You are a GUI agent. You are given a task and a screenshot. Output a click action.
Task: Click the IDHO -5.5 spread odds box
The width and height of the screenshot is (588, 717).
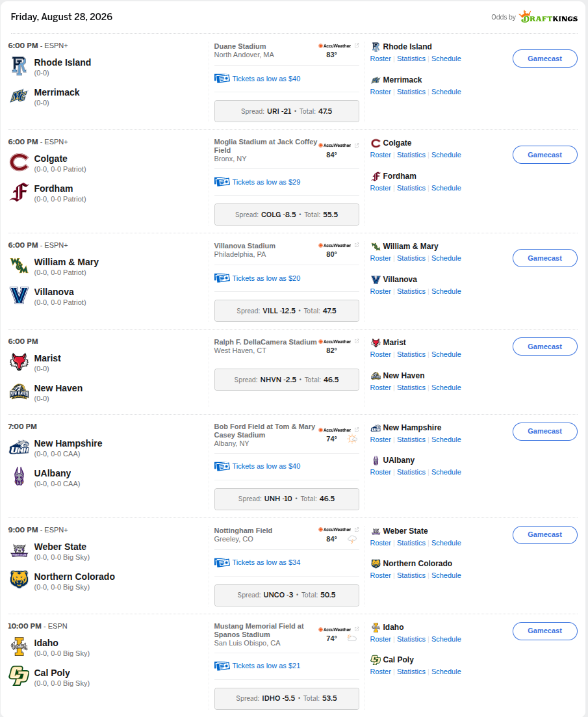point(287,699)
